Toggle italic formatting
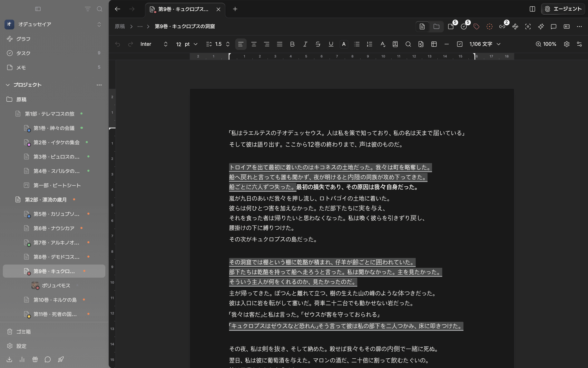The width and height of the screenshot is (588, 368). click(x=305, y=44)
